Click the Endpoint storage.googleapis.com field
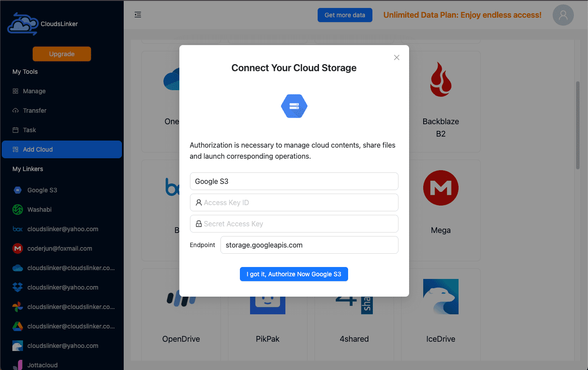 coord(309,245)
